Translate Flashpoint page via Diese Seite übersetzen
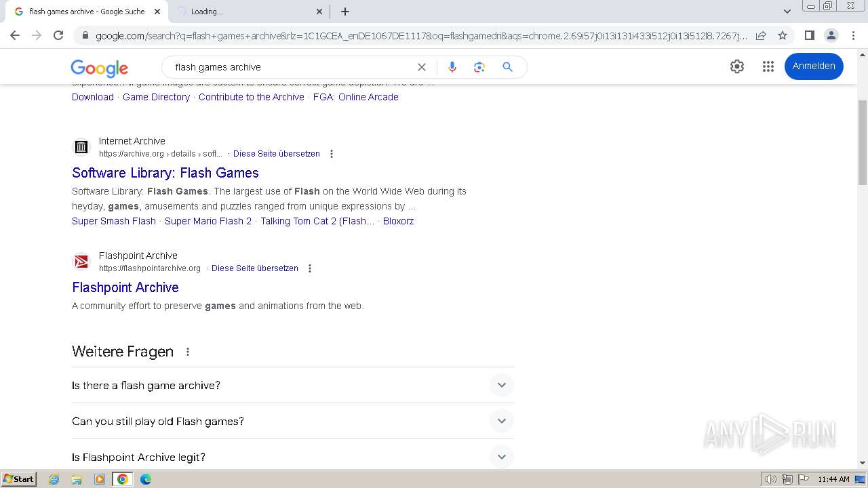 click(255, 268)
